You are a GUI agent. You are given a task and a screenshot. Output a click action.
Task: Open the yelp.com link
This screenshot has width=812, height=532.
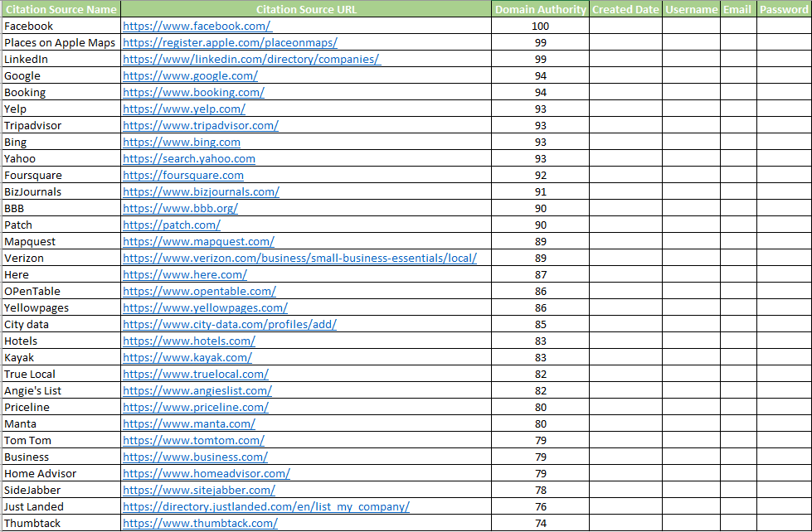(x=184, y=109)
